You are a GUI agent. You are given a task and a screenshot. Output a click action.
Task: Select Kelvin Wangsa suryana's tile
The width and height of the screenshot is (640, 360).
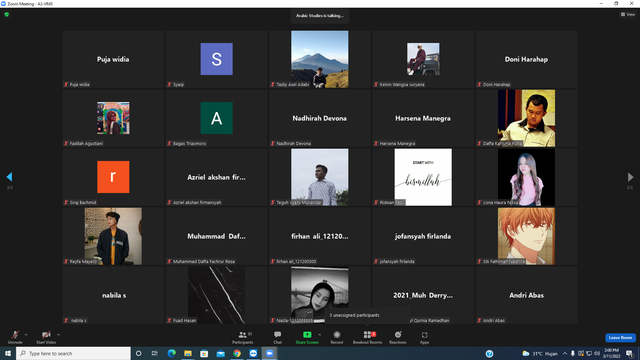[x=423, y=59]
